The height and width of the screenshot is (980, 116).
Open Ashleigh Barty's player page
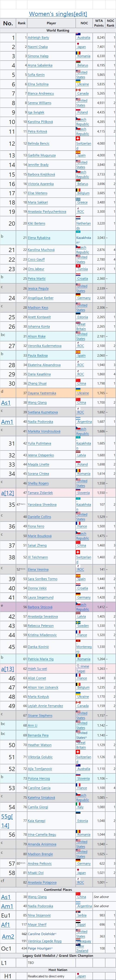click(x=38, y=38)
